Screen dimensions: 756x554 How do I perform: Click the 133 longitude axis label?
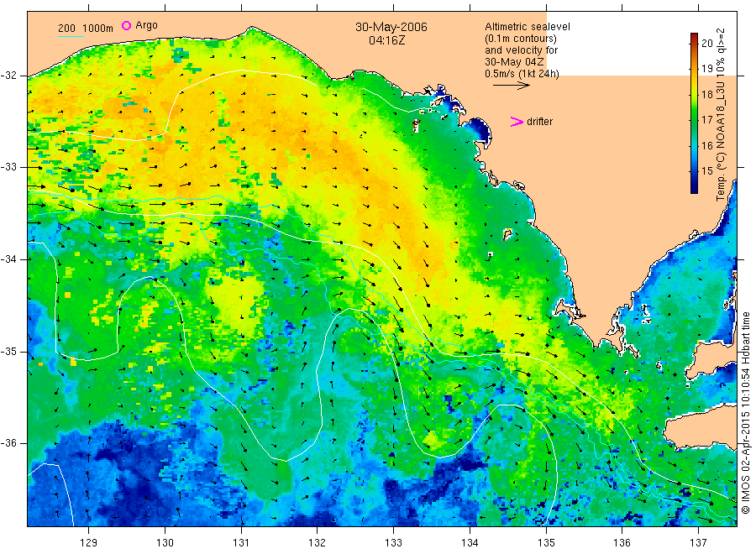click(393, 543)
